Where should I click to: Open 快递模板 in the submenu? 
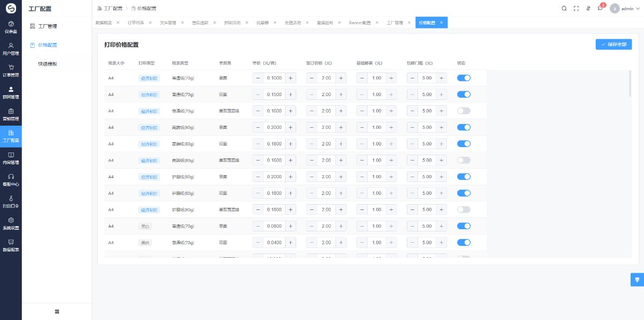[57, 63]
